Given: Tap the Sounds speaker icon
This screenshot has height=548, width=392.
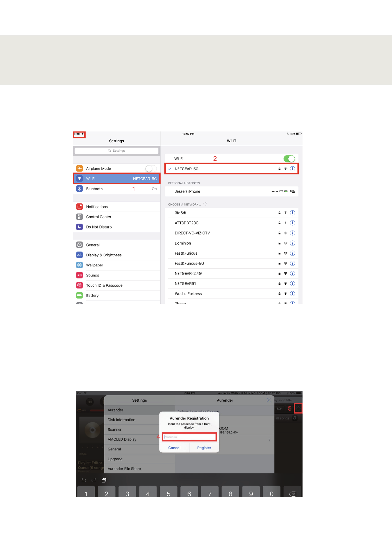Looking at the screenshot, I should [x=80, y=275].
